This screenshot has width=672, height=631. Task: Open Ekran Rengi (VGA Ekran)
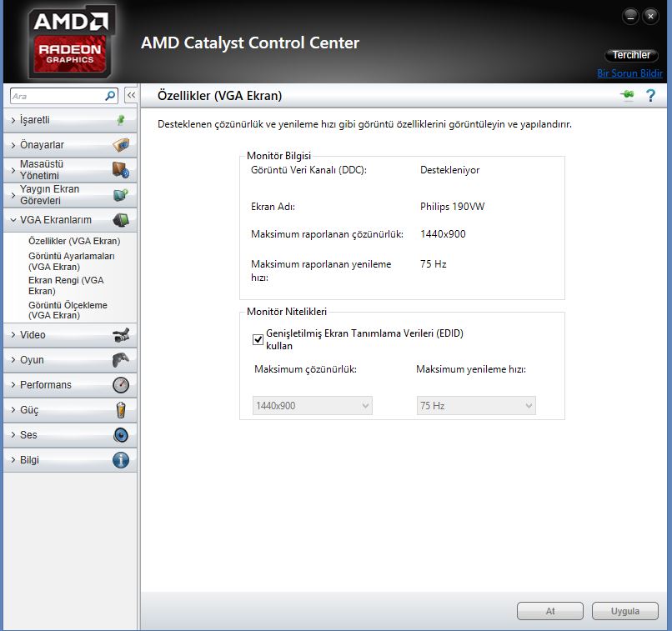coord(66,286)
